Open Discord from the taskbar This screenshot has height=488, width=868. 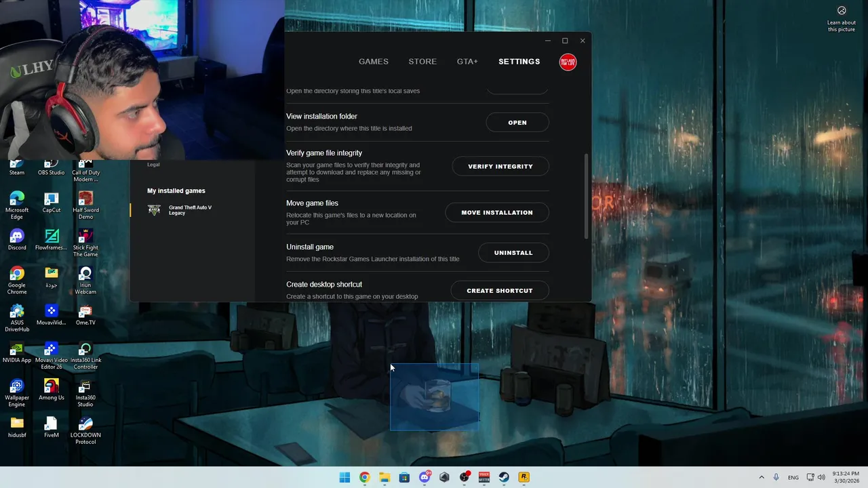point(425,477)
